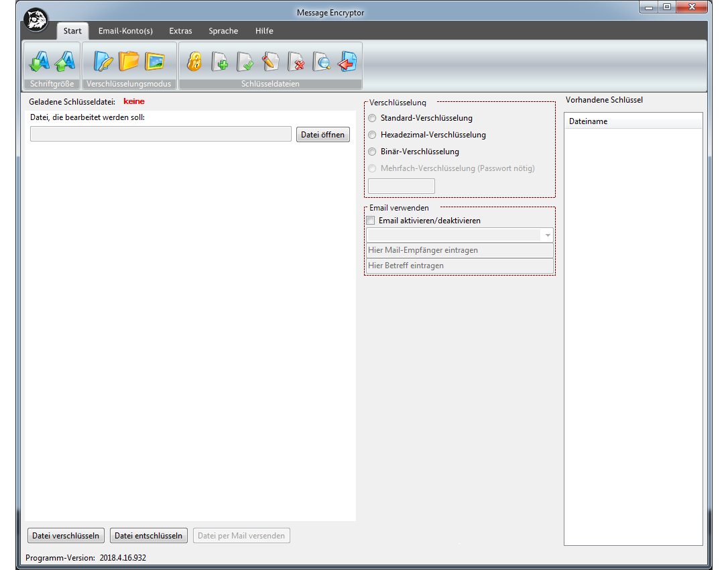The height and width of the screenshot is (570, 728).
Task: Delete key file with red X icon
Action: (x=296, y=61)
